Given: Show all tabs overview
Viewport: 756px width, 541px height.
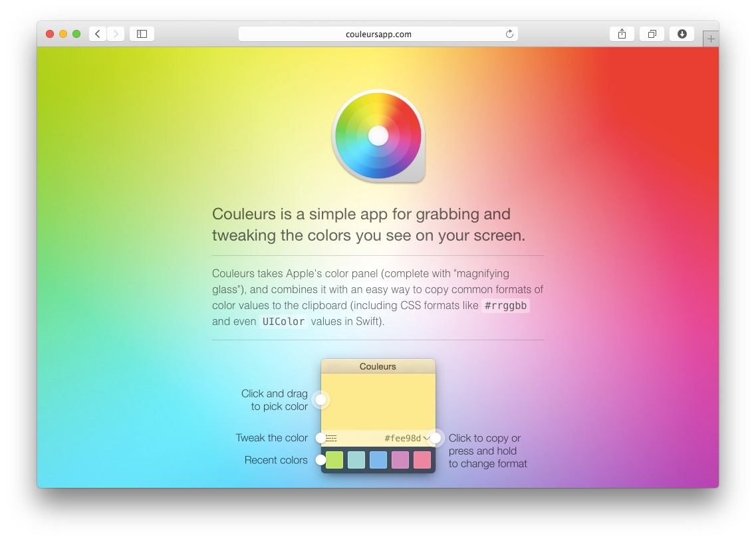Looking at the screenshot, I should pos(652,34).
